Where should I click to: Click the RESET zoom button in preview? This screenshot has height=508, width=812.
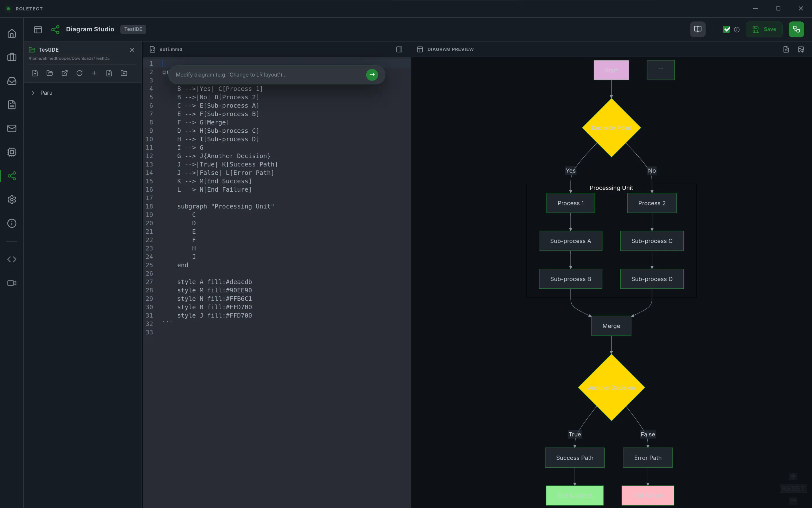[793, 488]
